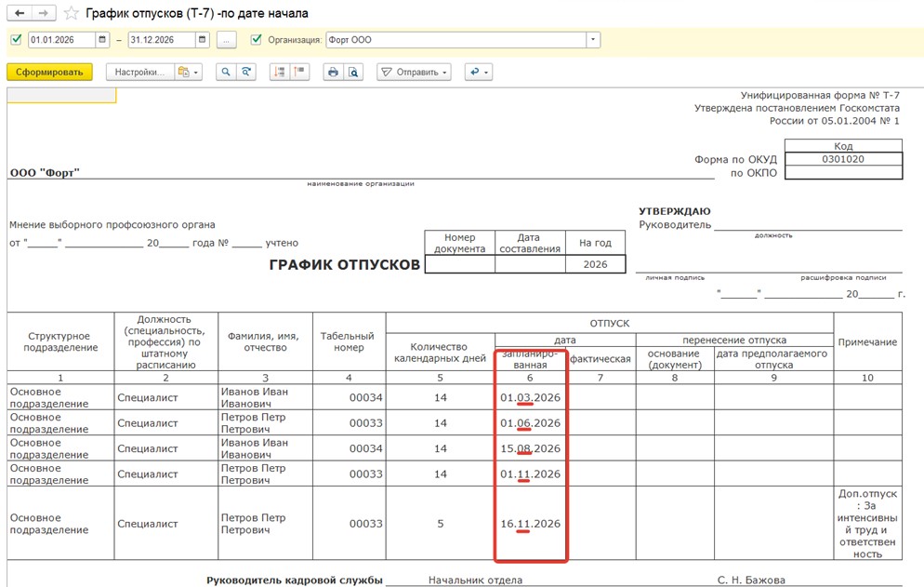
Task: Open the report variants dropdown next to Настройки
Action: click(189, 72)
